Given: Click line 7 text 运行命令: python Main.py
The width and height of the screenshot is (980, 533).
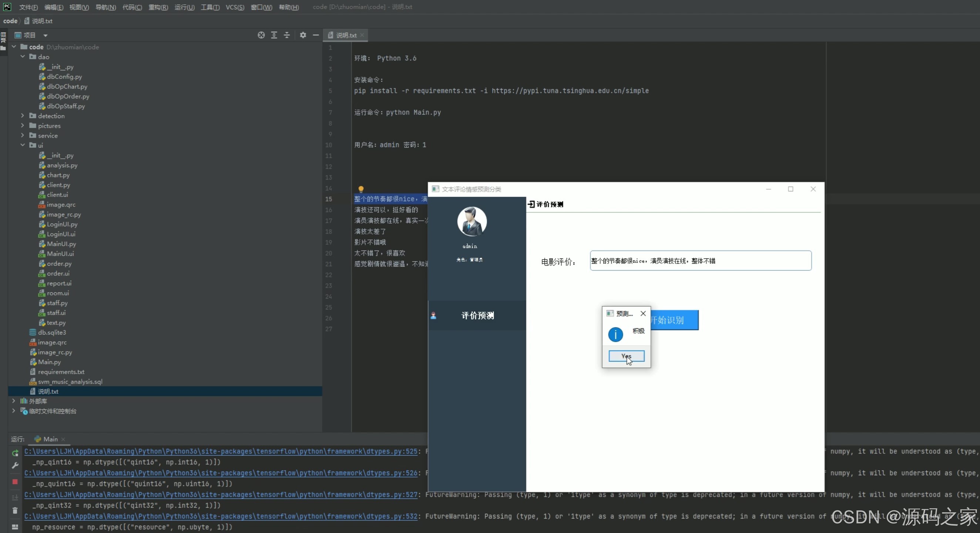Looking at the screenshot, I should point(397,112).
